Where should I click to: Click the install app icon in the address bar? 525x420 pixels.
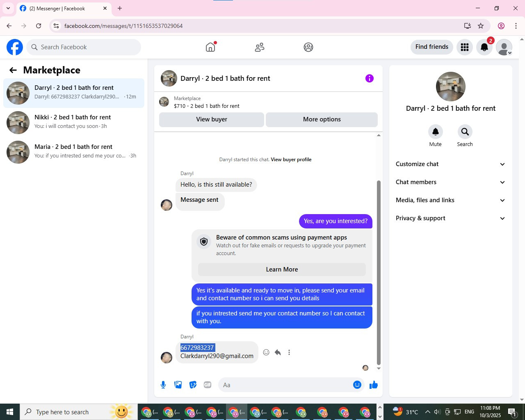click(467, 26)
